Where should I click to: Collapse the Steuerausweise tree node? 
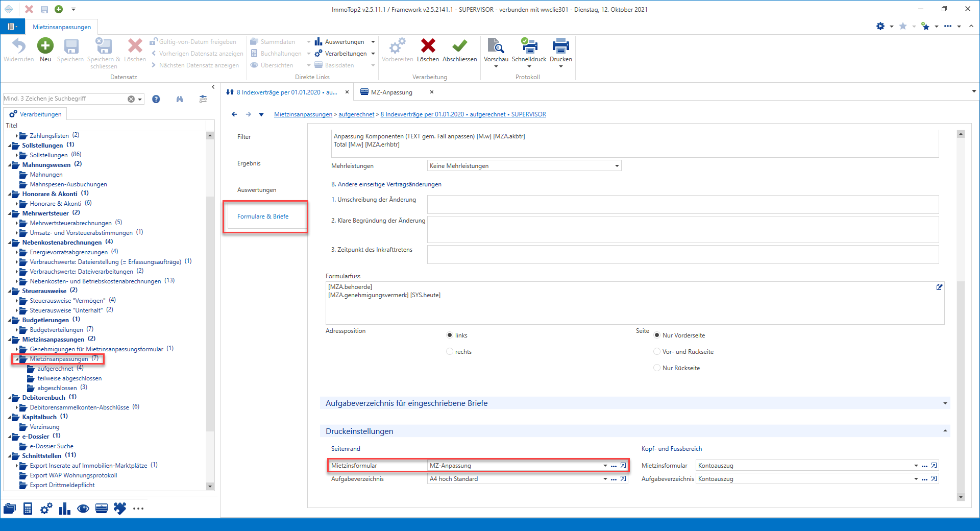pyautogui.click(x=10, y=291)
